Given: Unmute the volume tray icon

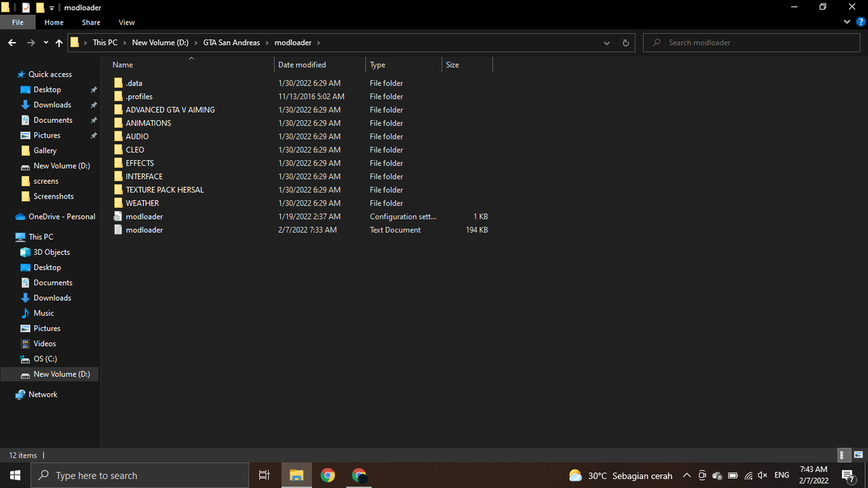Looking at the screenshot, I should pos(762,475).
